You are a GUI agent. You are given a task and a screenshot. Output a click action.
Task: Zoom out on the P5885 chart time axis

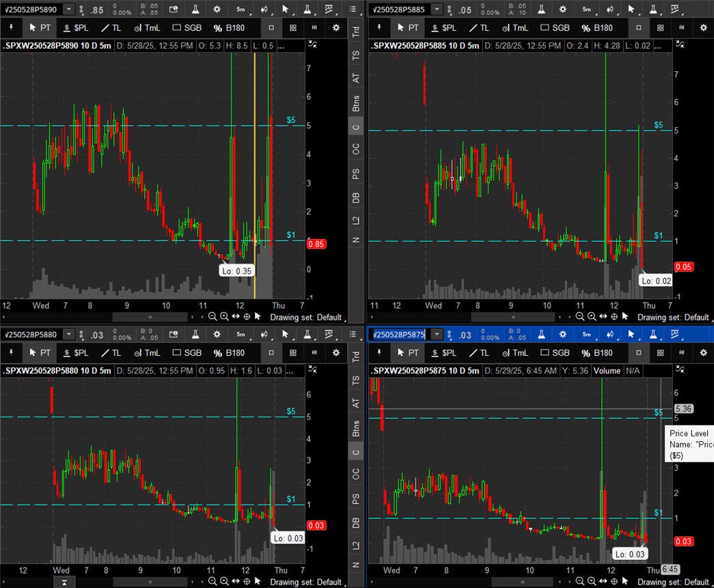[x=579, y=316]
